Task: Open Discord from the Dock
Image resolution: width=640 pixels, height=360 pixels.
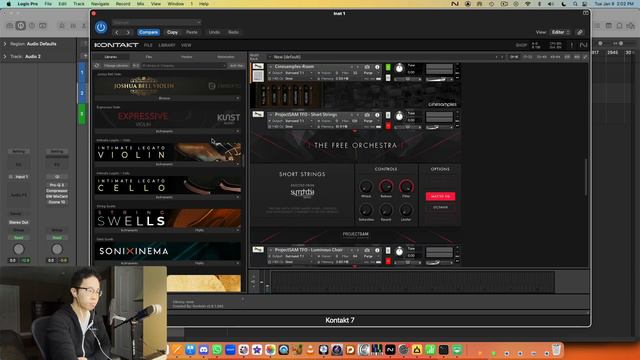Action: pos(203,350)
